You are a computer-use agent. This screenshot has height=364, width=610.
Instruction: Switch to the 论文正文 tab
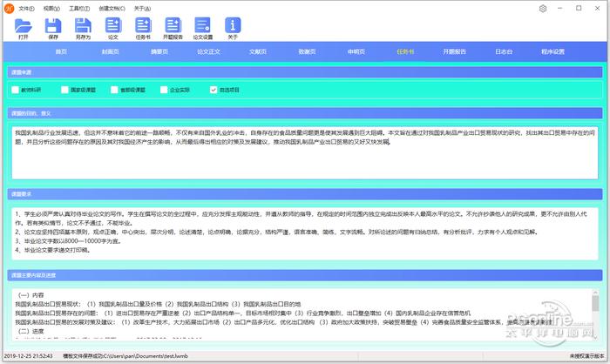(x=208, y=51)
